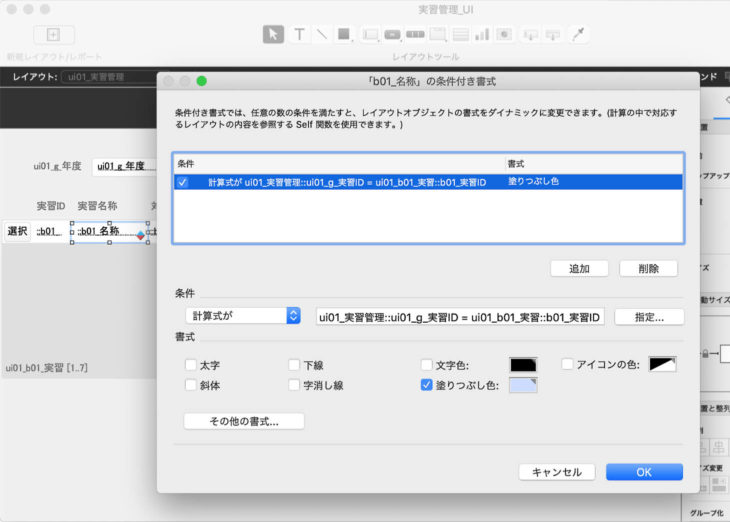Select the Field/Control tool
Screen dimensions: 730x522
370,35
